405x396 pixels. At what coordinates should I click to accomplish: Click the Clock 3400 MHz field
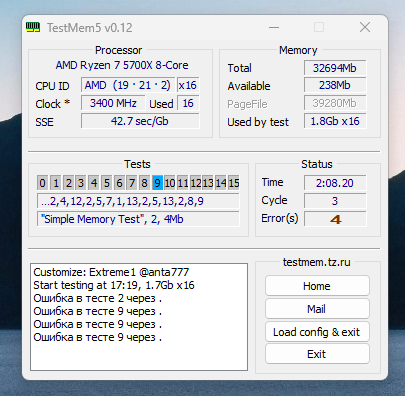[x=113, y=103]
